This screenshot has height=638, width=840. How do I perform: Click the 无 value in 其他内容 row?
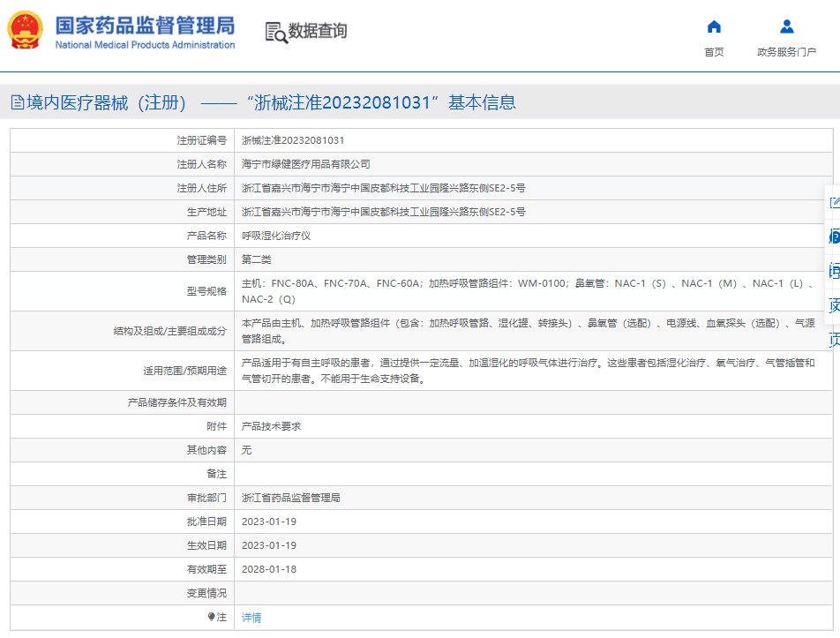pos(246,450)
